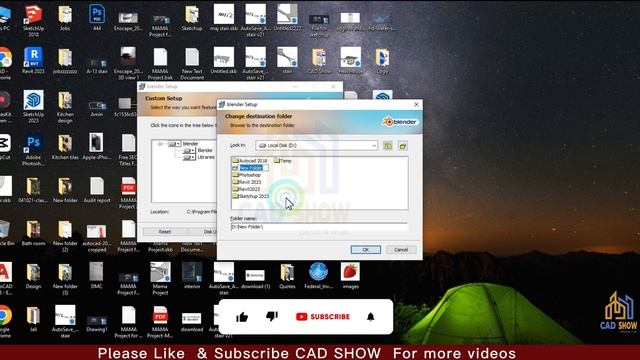Viewport: 640px width, 360px height.
Task: Collapse the blender feature tree node
Action: [160, 144]
